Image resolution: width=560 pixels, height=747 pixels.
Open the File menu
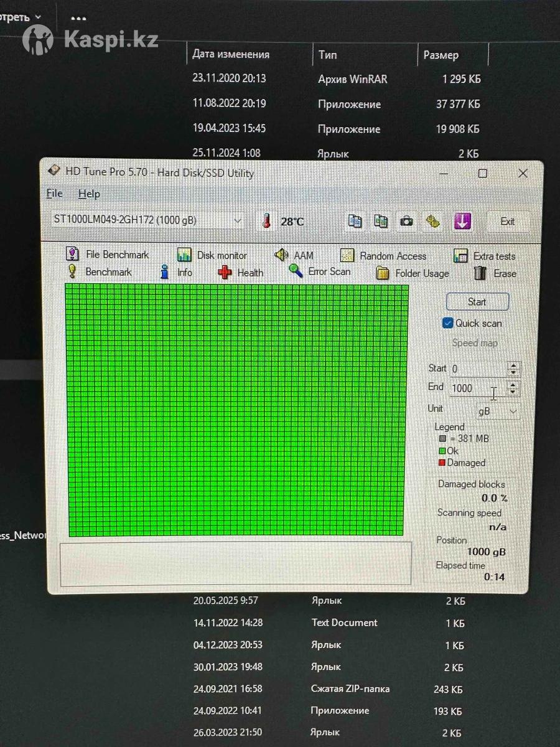coord(55,194)
